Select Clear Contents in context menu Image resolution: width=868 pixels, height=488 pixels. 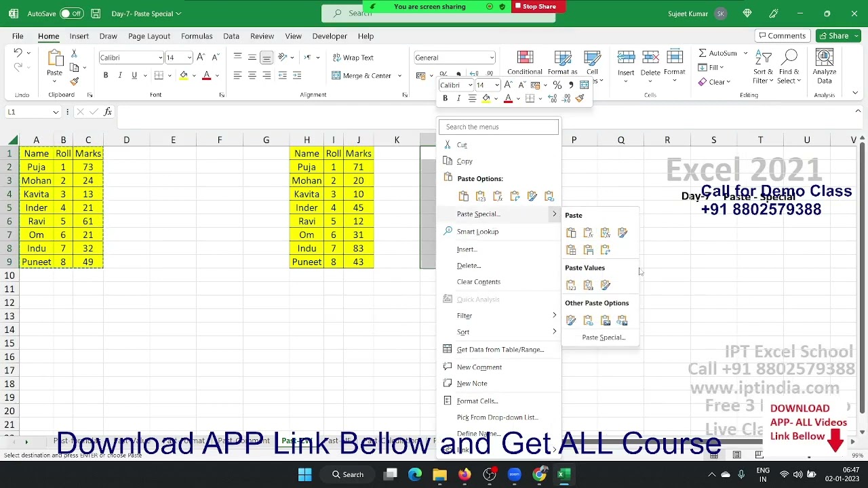click(x=499, y=282)
